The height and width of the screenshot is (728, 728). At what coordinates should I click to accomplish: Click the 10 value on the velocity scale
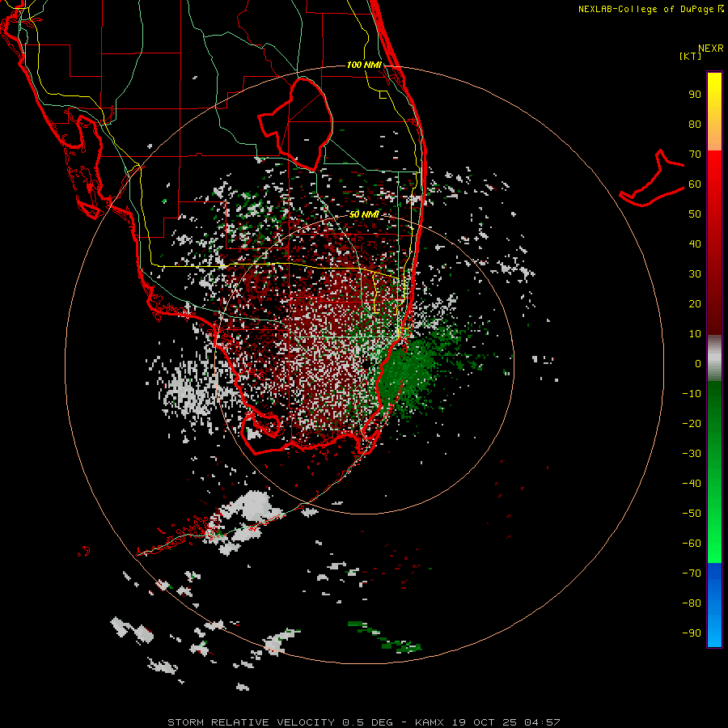(695, 334)
